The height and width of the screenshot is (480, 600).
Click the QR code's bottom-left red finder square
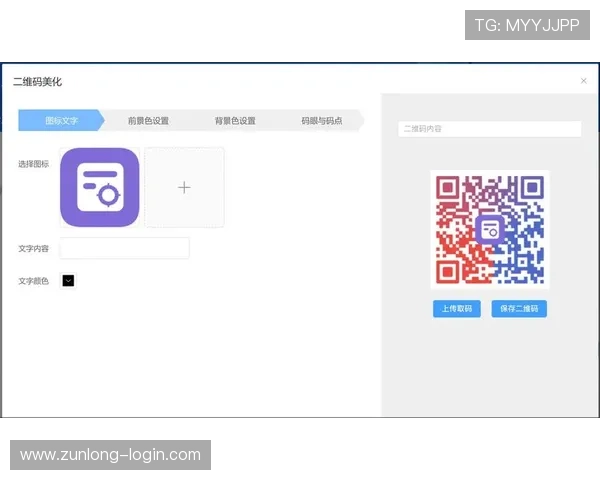click(447, 271)
